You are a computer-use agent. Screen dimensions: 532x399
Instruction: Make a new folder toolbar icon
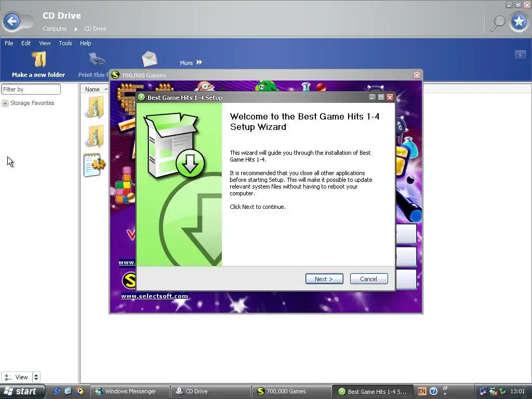(38, 59)
